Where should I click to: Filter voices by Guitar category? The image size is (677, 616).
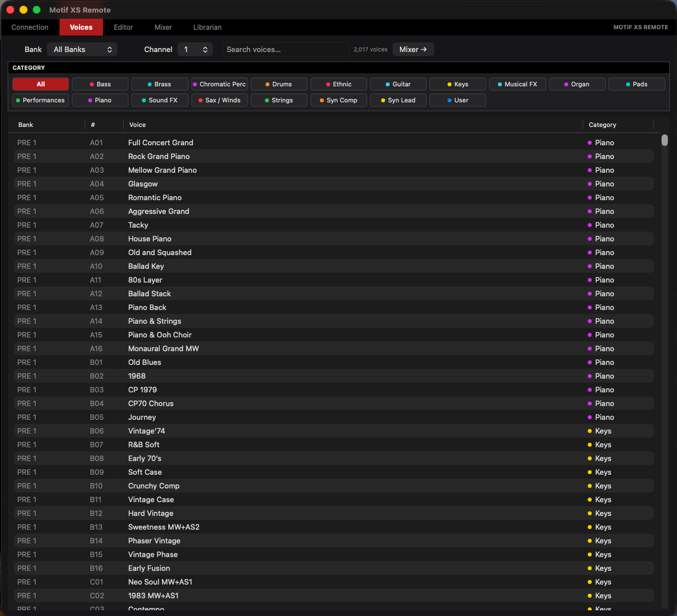click(x=398, y=84)
